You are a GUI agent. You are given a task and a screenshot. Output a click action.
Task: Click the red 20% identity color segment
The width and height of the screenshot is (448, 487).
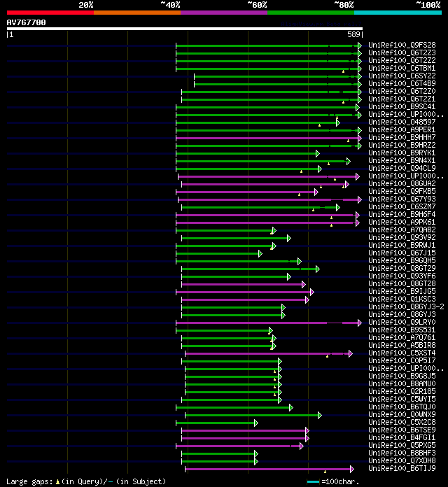point(50,13)
